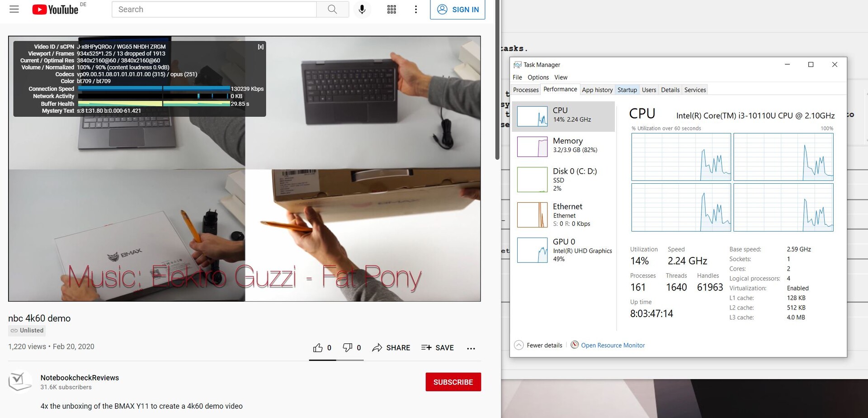Click the SIGN IN button
This screenshot has width=868, height=418.
[x=458, y=9]
